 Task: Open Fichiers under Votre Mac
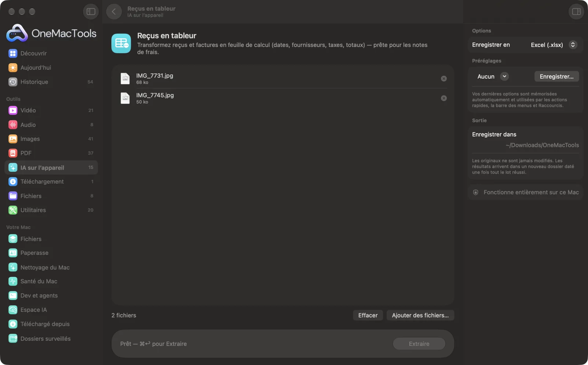coord(51,239)
